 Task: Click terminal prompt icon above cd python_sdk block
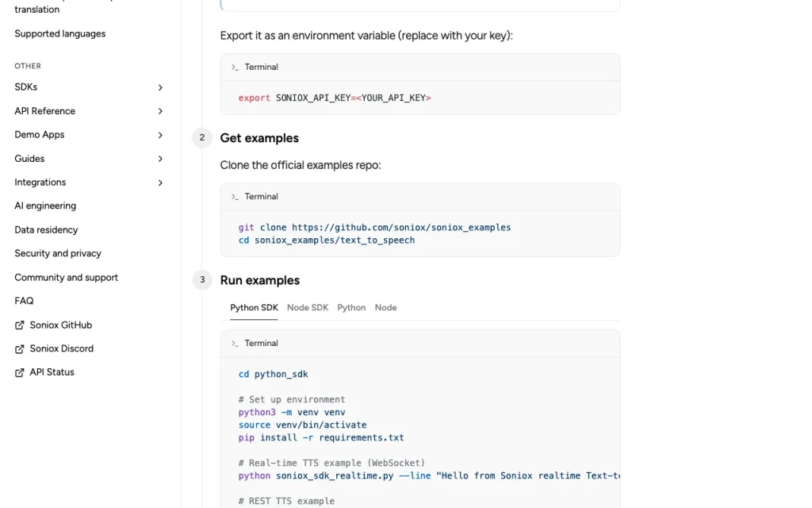[x=235, y=343]
